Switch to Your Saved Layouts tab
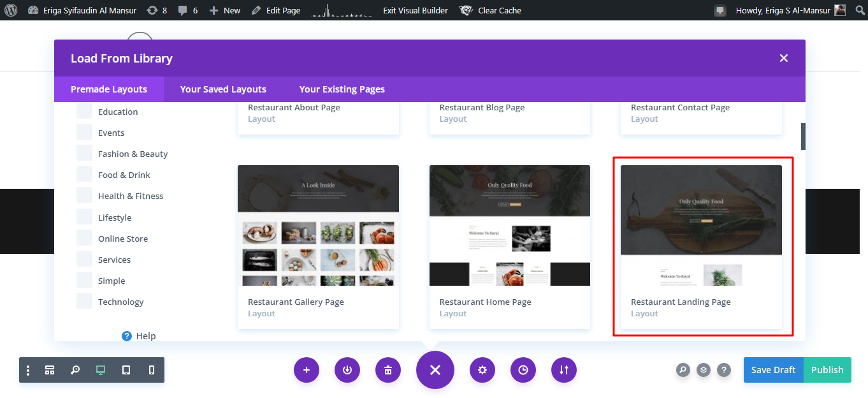Viewport: 868px width, 398px height. (x=222, y=89)
